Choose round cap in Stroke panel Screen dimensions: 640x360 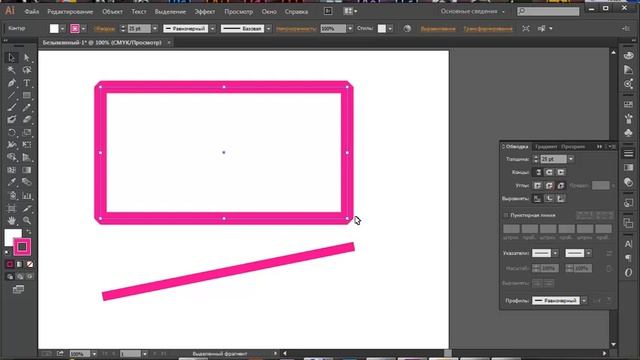coord(549,172)
